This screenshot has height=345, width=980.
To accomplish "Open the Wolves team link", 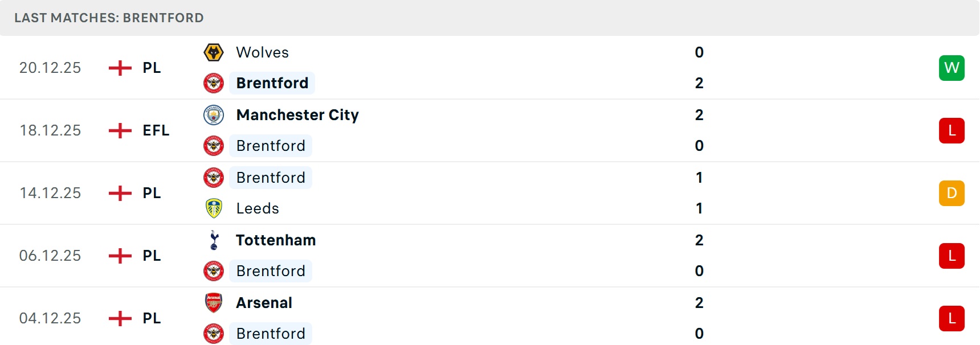I will [x=262, y=52].
